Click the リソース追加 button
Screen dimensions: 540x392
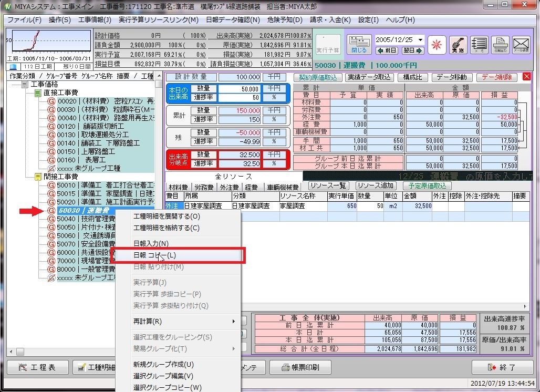pos(376,186)
